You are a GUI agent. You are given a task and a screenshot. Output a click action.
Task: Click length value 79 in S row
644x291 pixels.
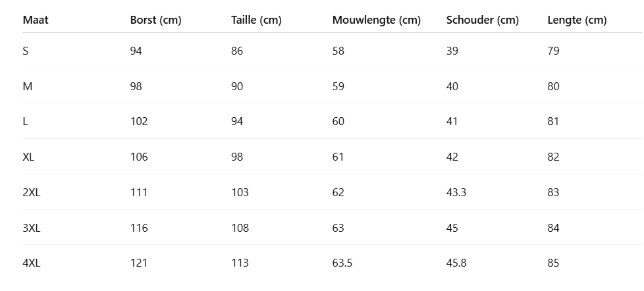point(553,51)
